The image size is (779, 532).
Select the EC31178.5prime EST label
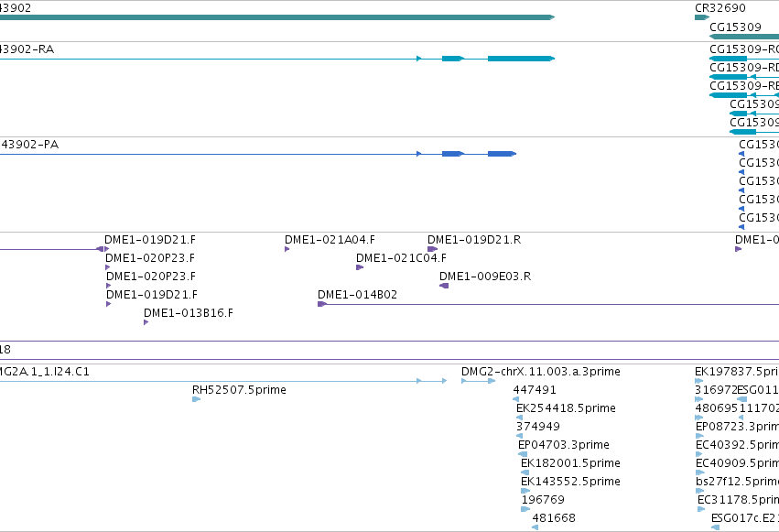click(x=738, y=500)
